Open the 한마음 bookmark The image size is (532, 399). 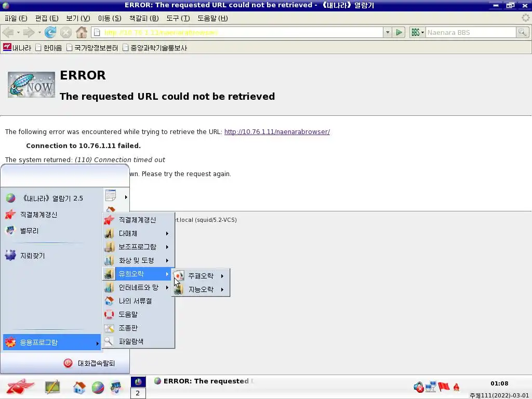click(x=49, y=48)
